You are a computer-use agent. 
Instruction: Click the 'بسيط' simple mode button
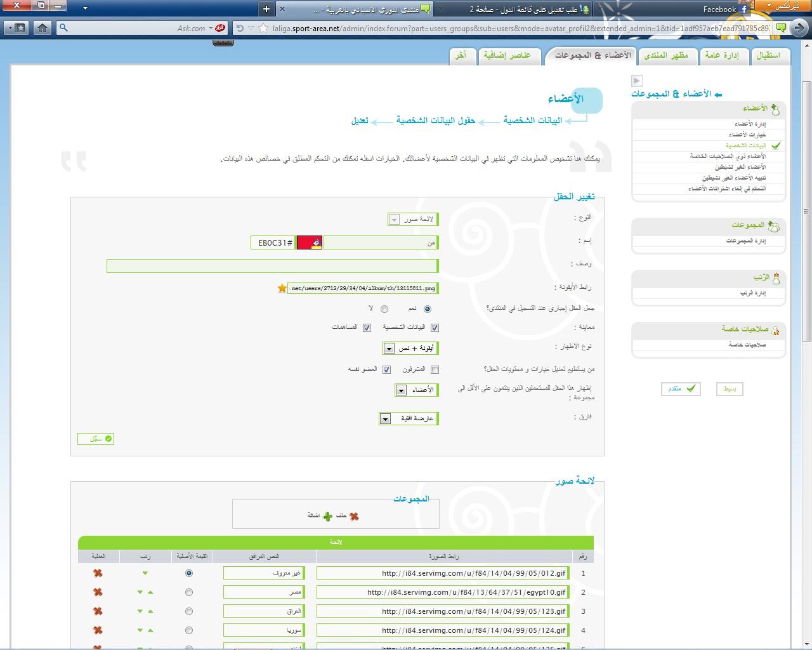730,389
